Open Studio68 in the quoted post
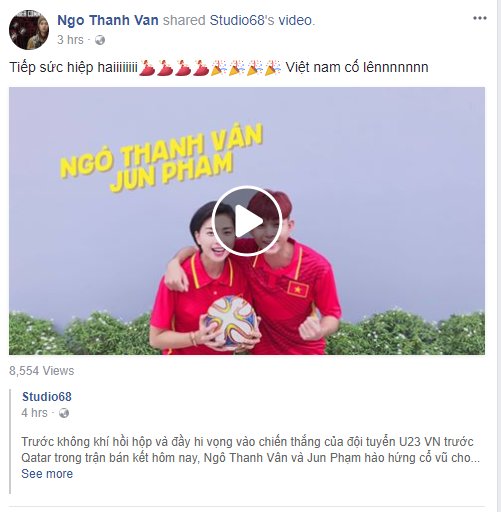Screen dimensions: 501x512 click(47, 397)
